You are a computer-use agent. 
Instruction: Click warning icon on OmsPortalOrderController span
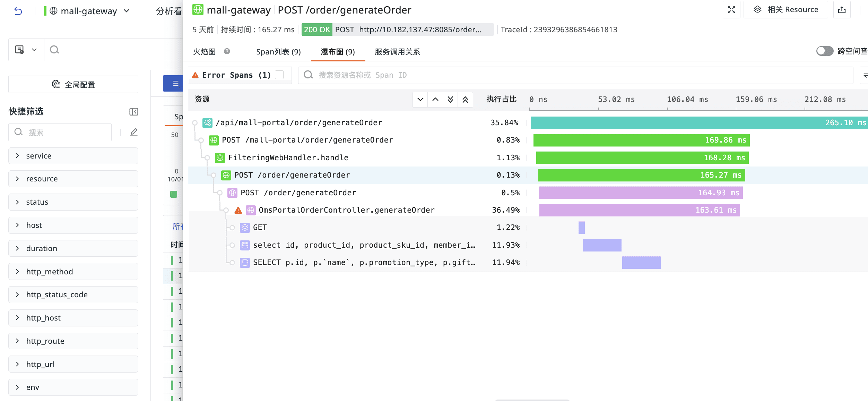[238, 210]
